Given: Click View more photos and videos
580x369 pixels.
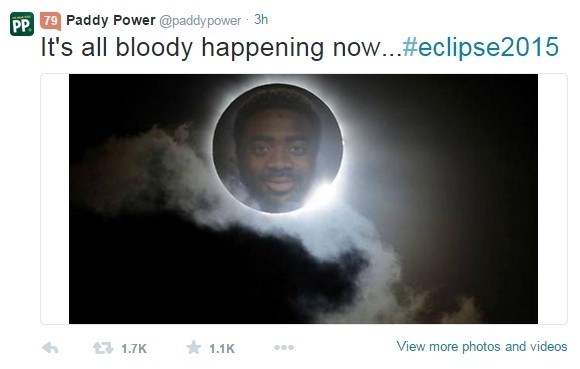Looking at the screenshot, I should [482, 346].
